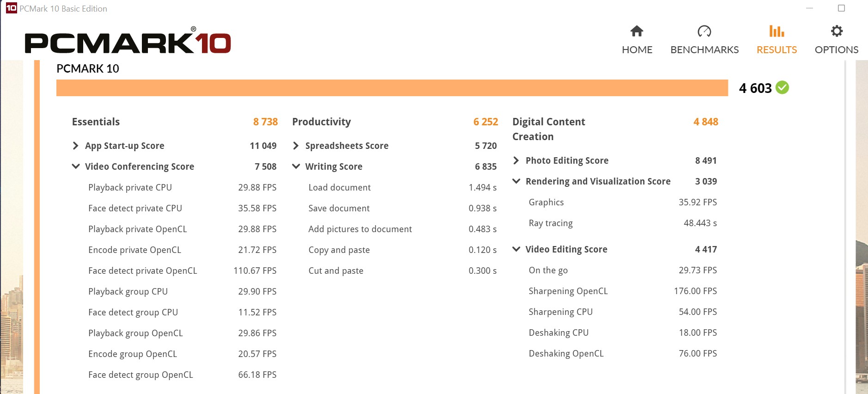Click the Face detect private OpenCL row
The height and width of the screenshot is (394, 868).
(x=183, y=271)
